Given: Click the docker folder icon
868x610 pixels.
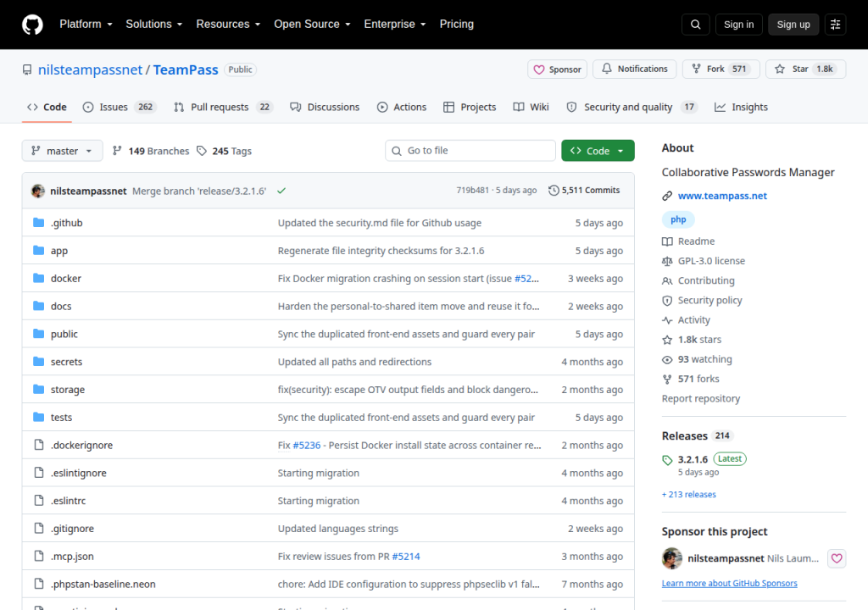Looking at the screenshot, I should 38,278.
